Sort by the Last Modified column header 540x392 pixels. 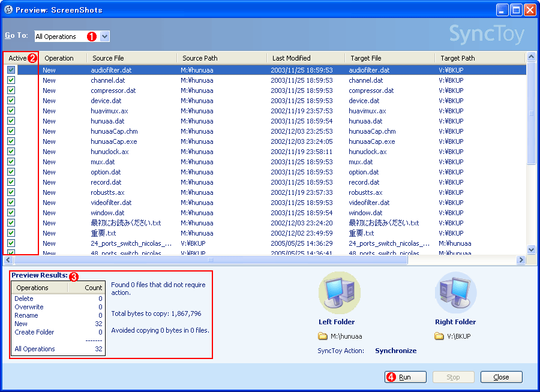(306, 58)
